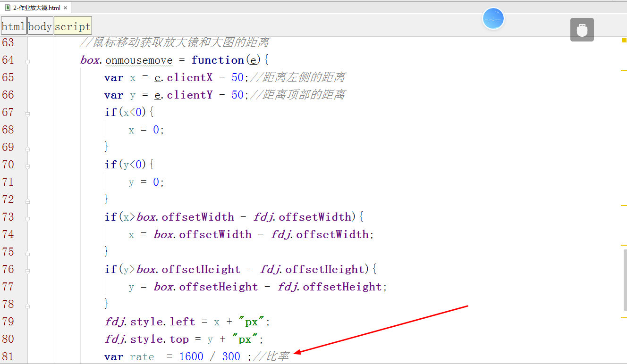The image size is (627, 364).
Task: Place the cursor on the word onmousemove
Action: click(x=139, y=60)
